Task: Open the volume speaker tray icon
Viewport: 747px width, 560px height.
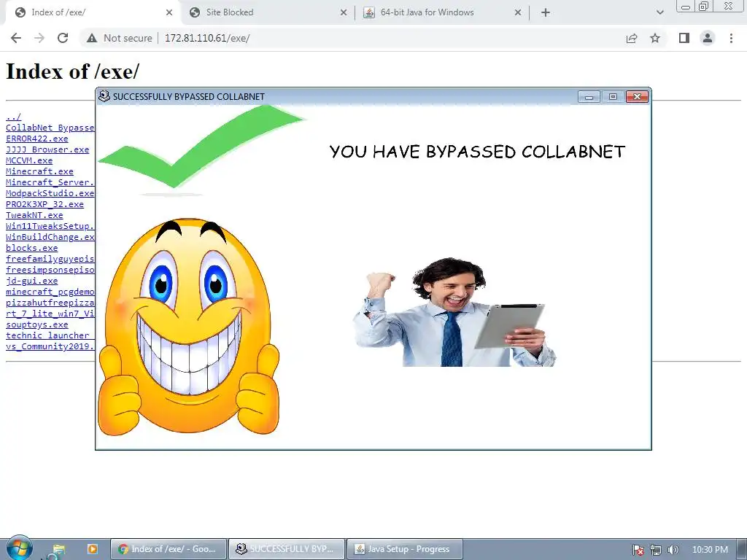Action: coord(673,550)
